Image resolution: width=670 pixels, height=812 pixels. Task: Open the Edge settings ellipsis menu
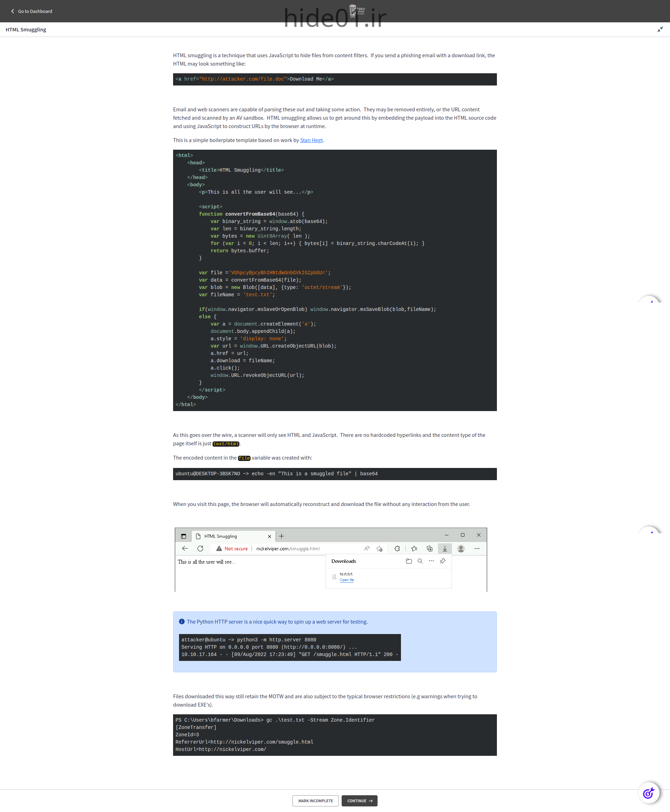point(477,549)
